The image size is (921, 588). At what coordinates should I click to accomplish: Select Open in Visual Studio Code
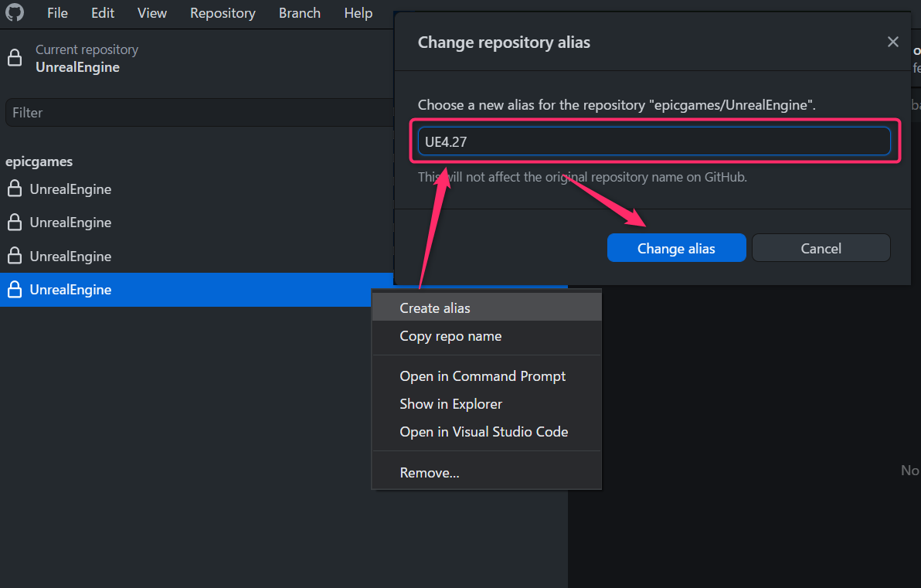[487, 432]
